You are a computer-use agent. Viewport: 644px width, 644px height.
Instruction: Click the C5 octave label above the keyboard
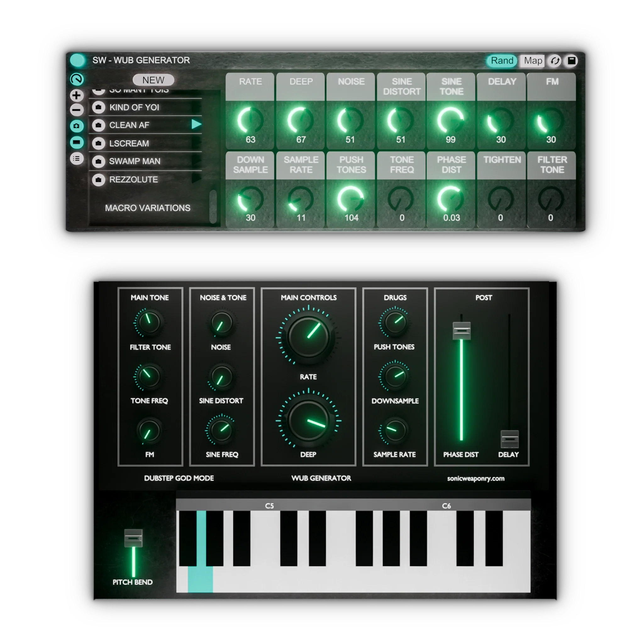[x=269, y=506]
